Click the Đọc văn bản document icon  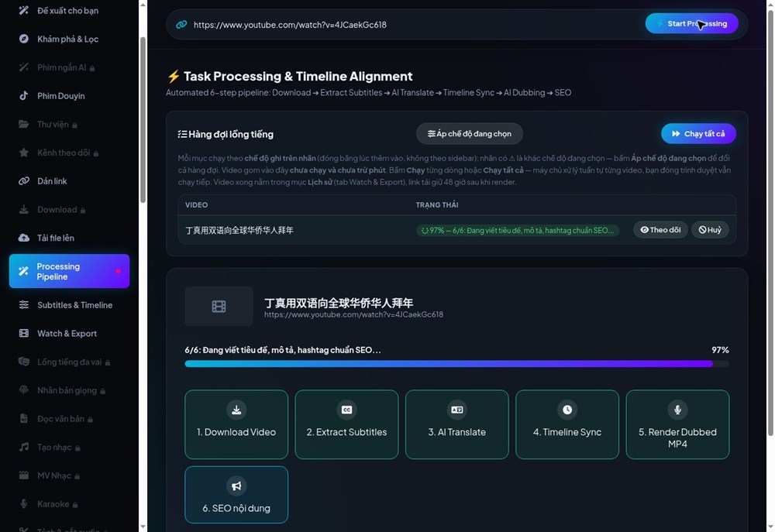(x=24, y=418)
